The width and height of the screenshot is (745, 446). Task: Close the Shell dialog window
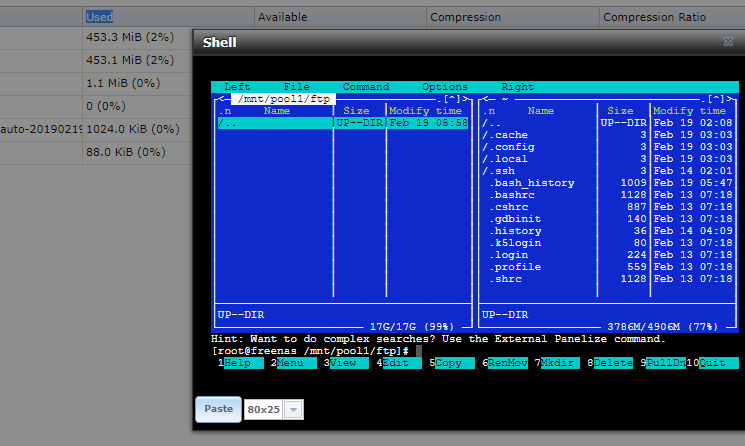point(728,42)
